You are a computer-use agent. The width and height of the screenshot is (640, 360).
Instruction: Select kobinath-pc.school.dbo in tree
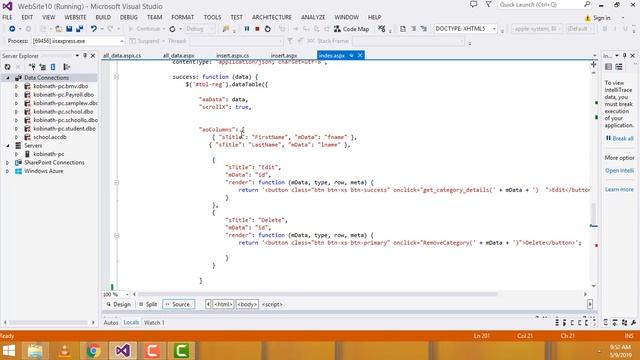63,111
